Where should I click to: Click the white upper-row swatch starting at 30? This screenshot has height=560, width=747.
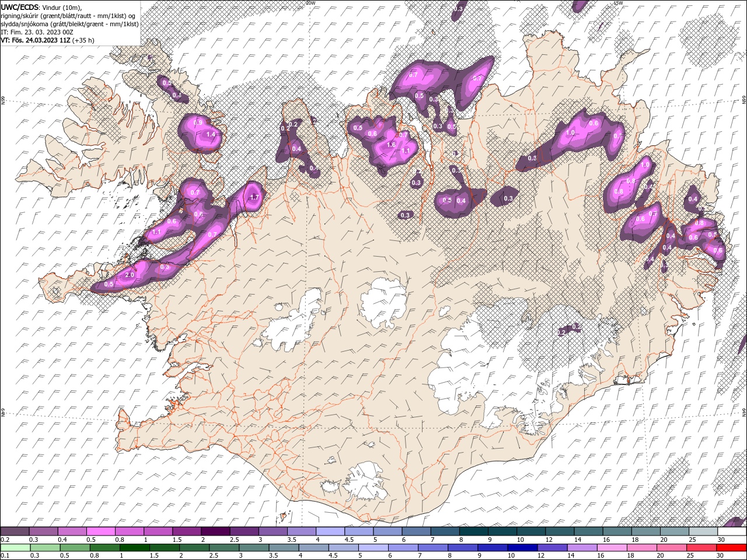pos(732,531)
